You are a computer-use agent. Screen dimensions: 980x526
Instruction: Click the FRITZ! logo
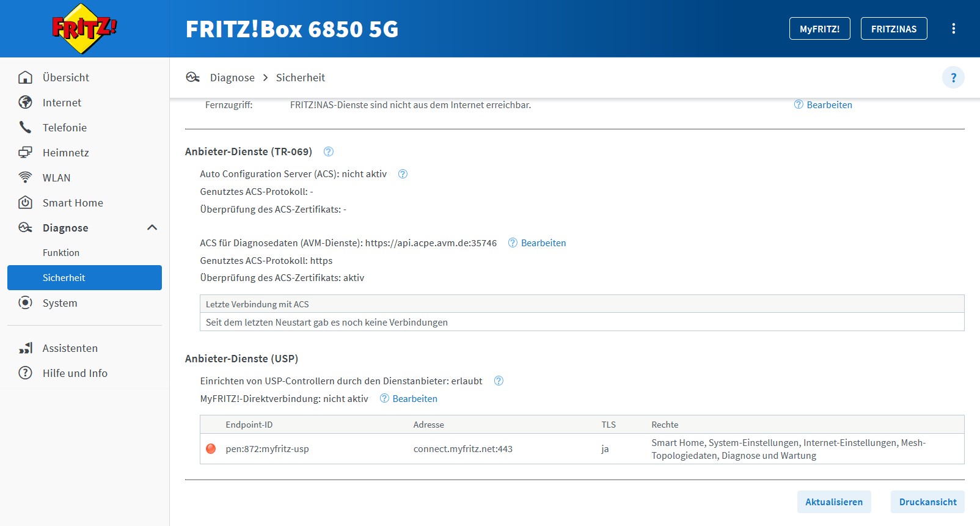pos(84,29)
